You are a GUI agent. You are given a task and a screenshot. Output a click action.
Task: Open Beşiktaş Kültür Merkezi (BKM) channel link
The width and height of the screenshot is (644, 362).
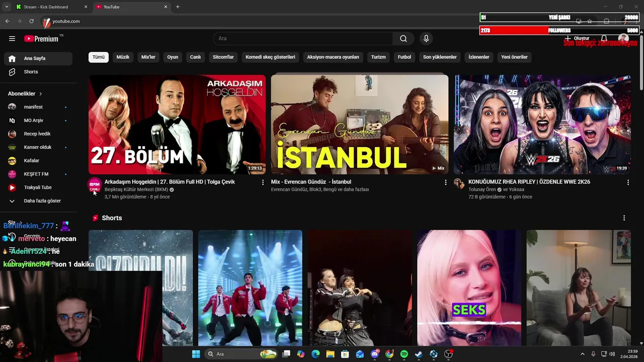point(136,190)
